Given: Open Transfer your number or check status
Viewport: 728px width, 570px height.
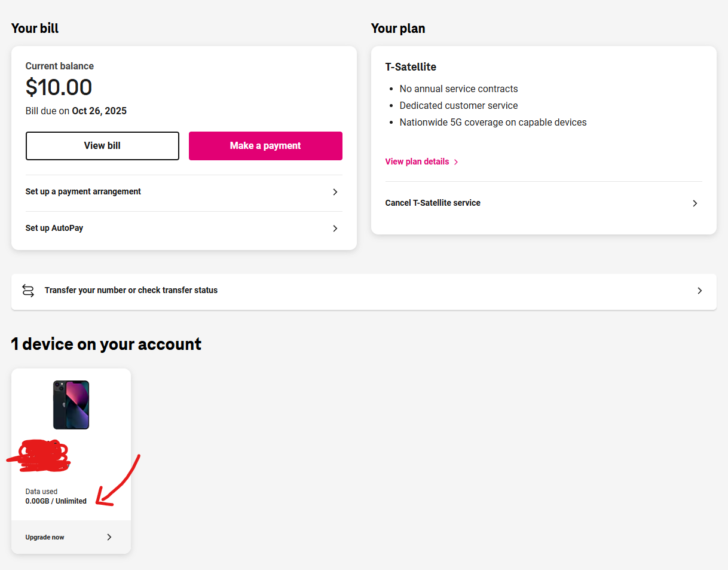Looking at the screenshot, I should tap(131, 291).
